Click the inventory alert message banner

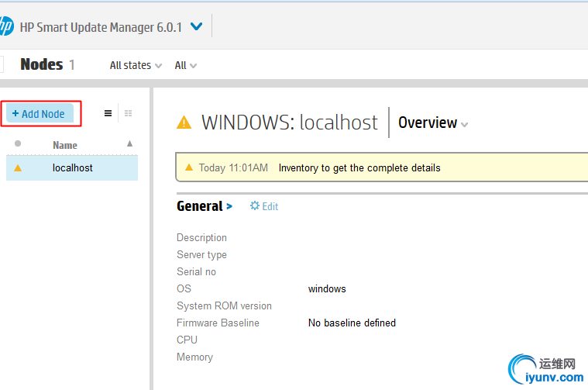tap(382, 167)
